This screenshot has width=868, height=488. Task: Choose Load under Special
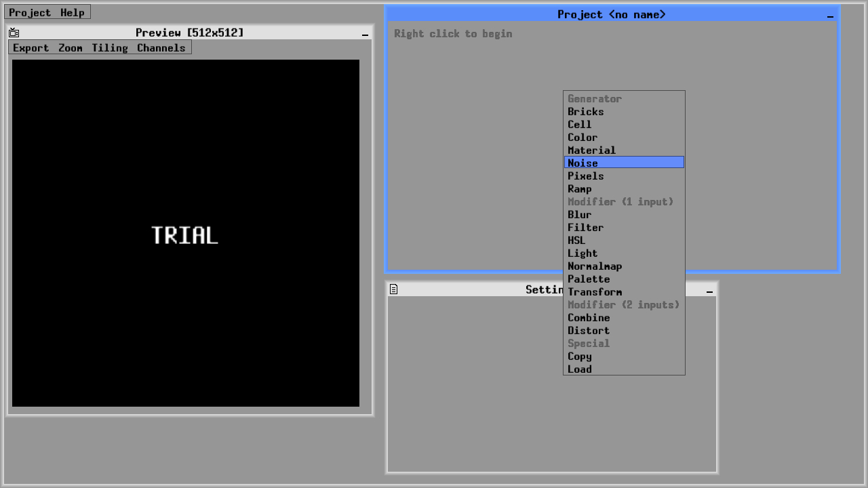[x=624, y=369]
